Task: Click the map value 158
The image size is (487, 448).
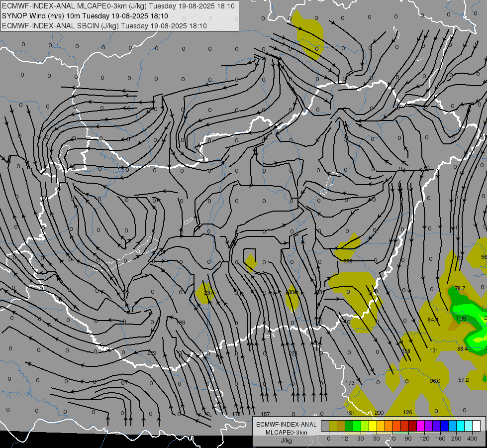Action: [406, 351]
